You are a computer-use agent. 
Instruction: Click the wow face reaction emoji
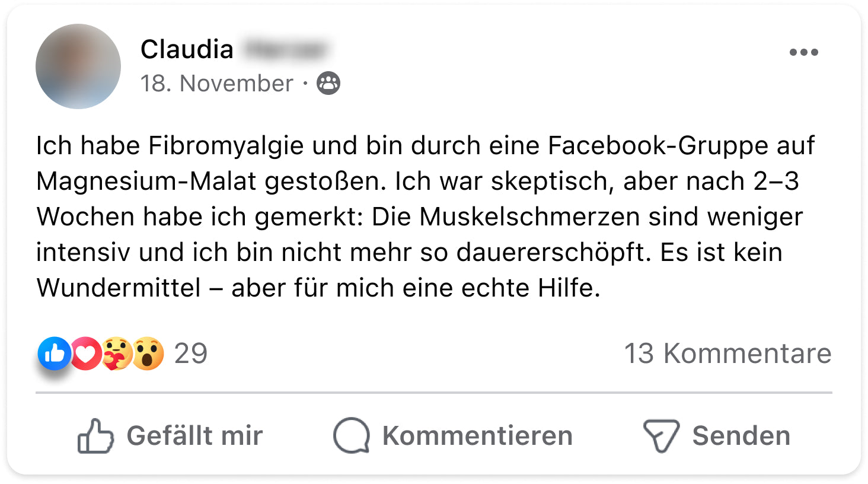pyautogui.click(x=148, y=354)
